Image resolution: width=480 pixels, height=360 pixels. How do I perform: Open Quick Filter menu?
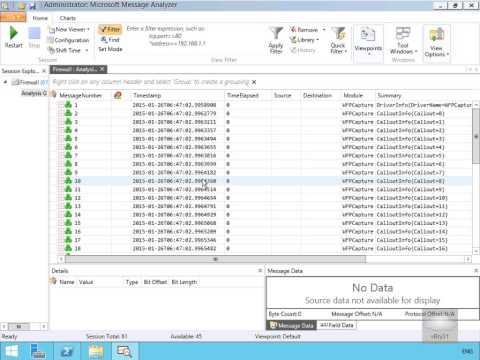[x=339, y=41]
